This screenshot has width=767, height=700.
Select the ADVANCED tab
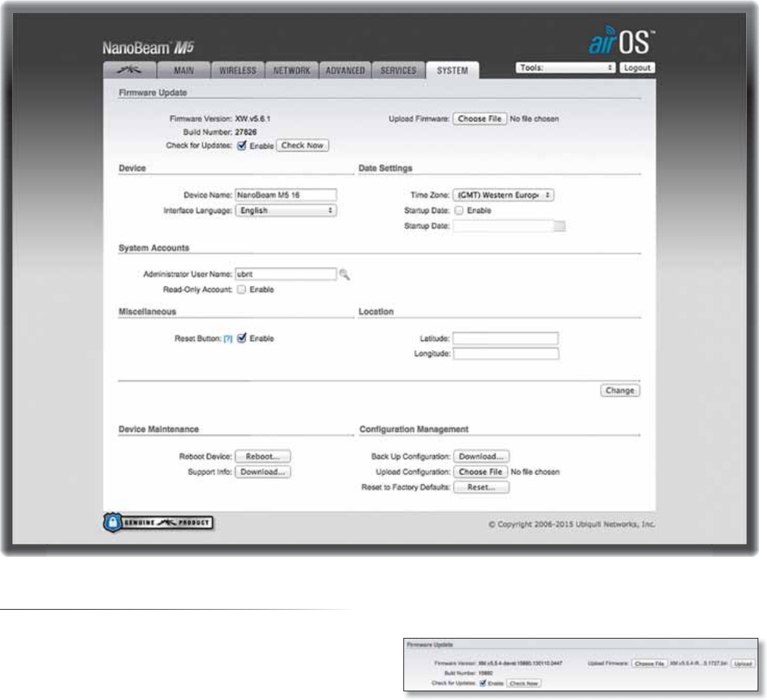click(346, 70)
